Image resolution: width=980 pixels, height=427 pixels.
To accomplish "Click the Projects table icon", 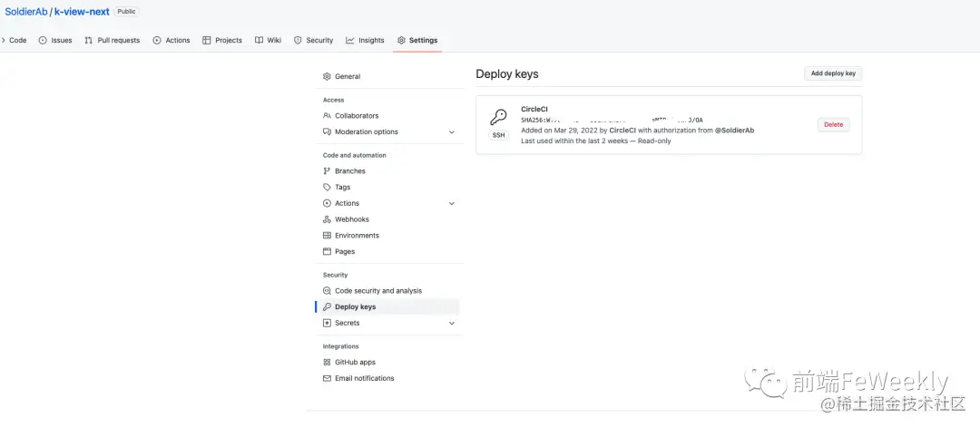I will [207, 40].
